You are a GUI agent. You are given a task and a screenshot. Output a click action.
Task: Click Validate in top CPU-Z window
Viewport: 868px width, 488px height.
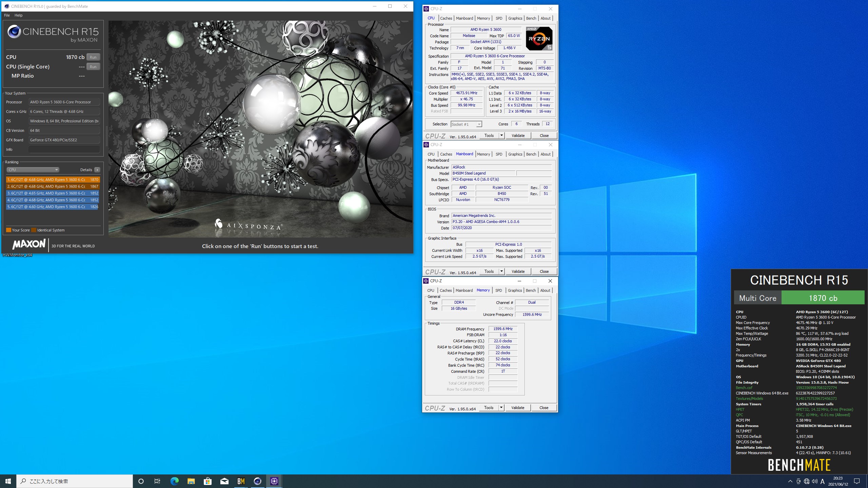point(518,136)
